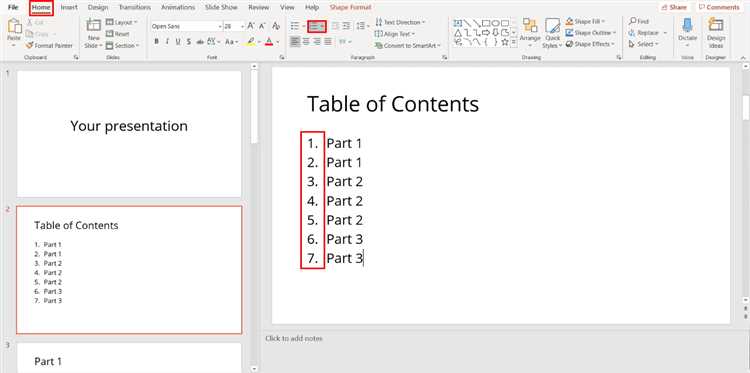Click the Quick Styles button
750x373 pixels.
[552, 33]
